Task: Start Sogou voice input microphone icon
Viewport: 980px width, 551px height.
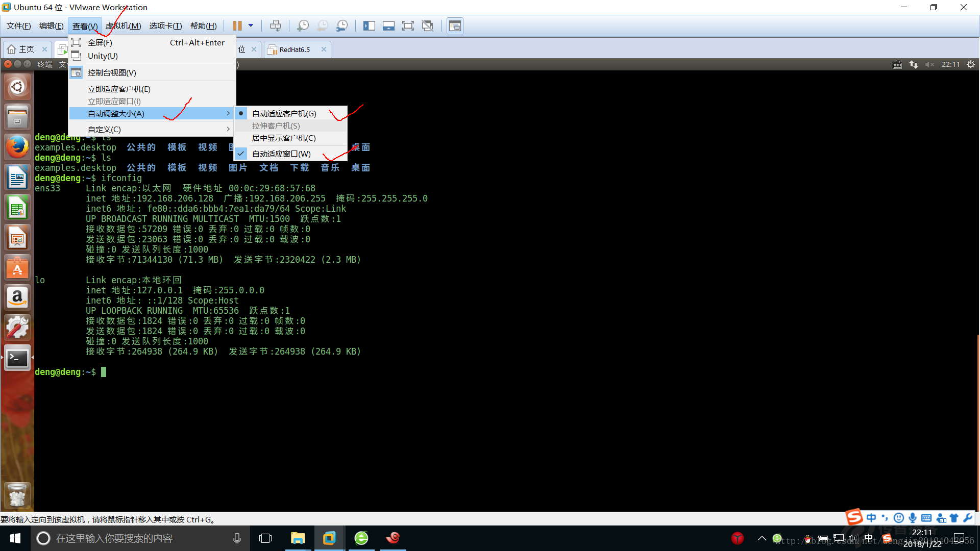Action: (x=912, y=517)
